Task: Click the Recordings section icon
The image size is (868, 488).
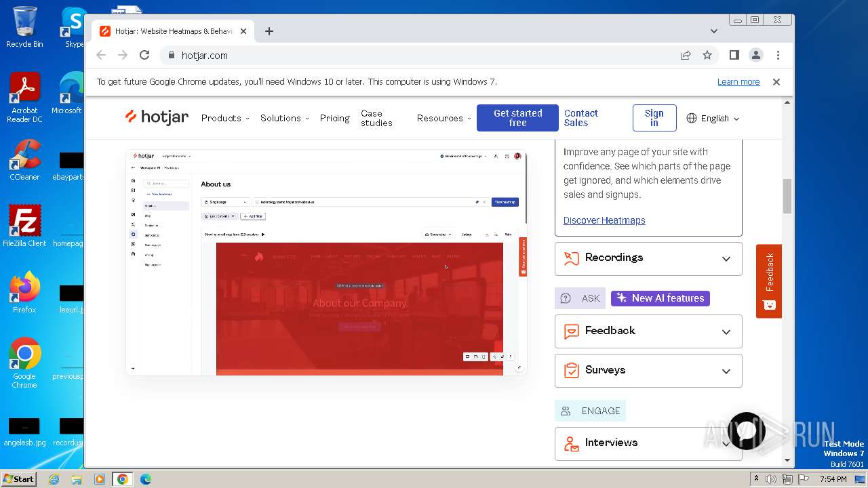Action: tap(572, 258)
